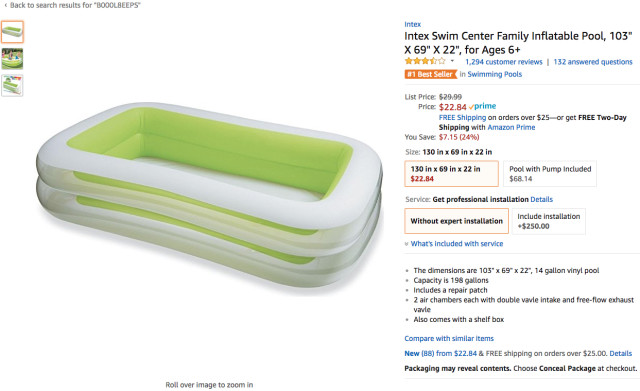This screenshot has width=640, height=391.
Task: Open the third thumbnail showing the box
Action: [12, 85]
